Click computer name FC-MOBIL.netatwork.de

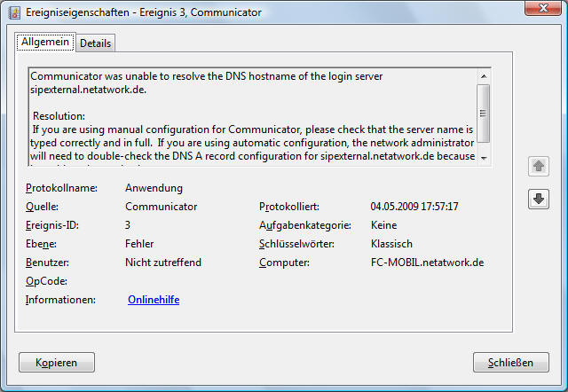tap(428, 262)
